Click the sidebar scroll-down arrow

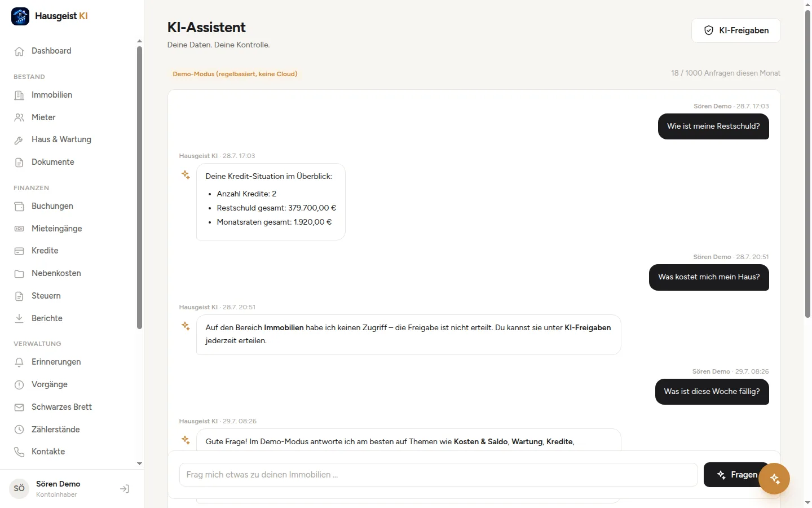139,464
